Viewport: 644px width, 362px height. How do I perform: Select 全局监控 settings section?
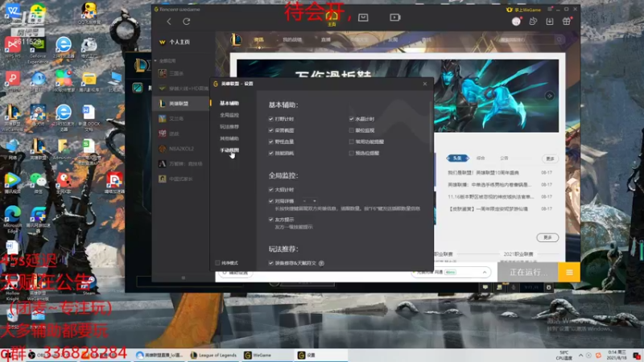coord(229,115)
